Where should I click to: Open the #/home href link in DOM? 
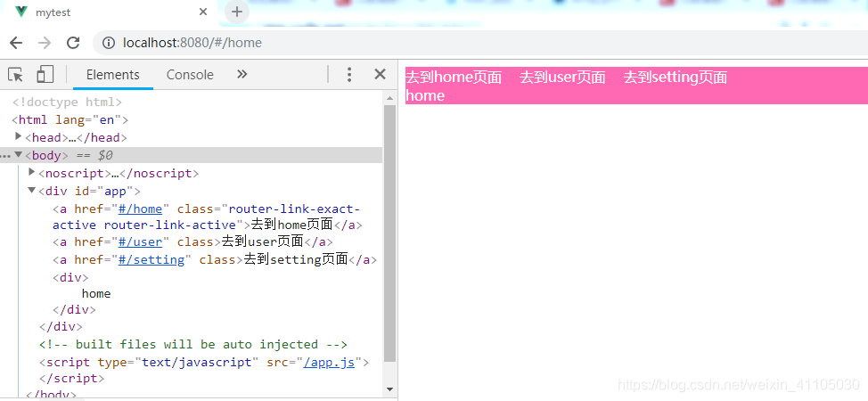(140, 209)
